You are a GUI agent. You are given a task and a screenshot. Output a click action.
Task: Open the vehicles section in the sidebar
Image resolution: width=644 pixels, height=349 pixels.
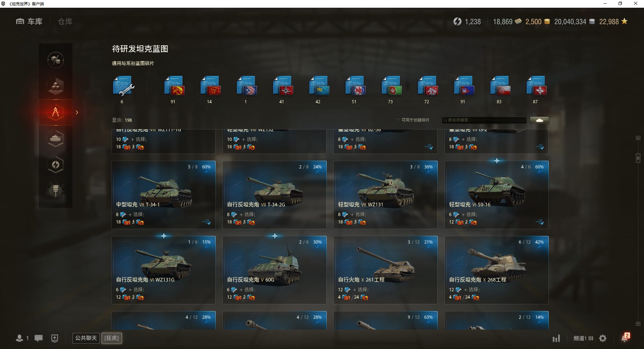pos(56,139)
